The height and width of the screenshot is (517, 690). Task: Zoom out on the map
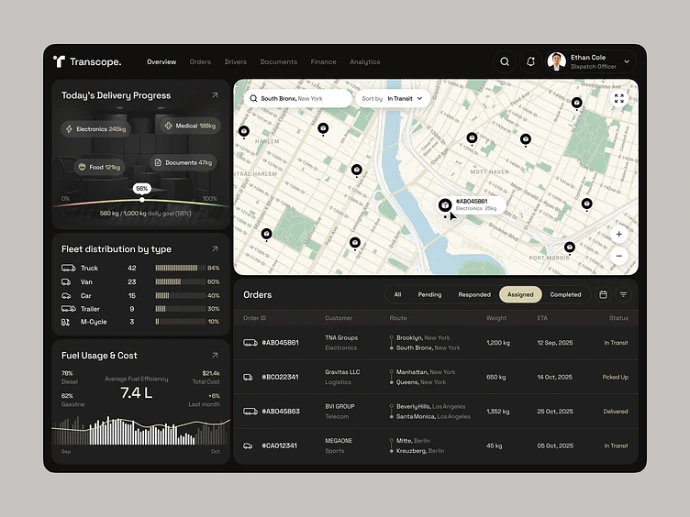[x=619, y=256]
